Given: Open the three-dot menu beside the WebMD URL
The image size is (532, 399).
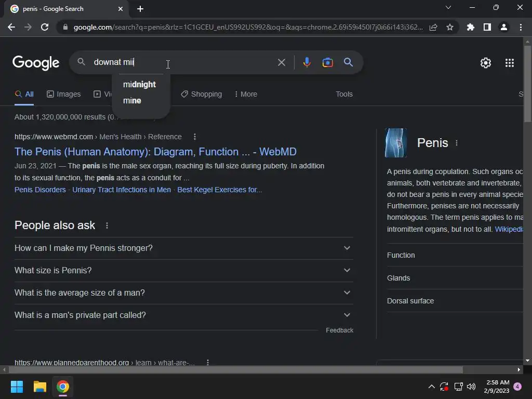Looking at the screenshot, I should click(194, 137).
